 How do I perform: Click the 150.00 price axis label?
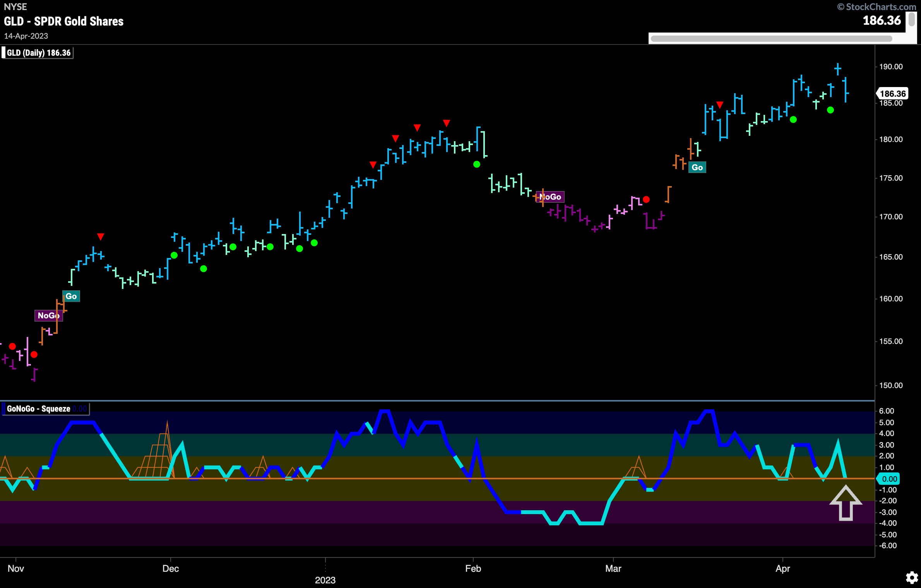pyautogui.click(x=891, y=385)
